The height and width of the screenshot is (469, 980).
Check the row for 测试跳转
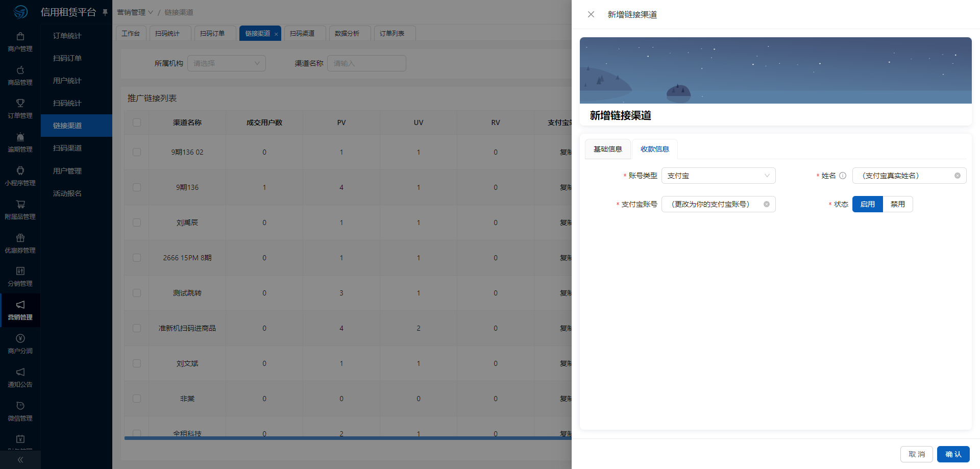point(137,293)
